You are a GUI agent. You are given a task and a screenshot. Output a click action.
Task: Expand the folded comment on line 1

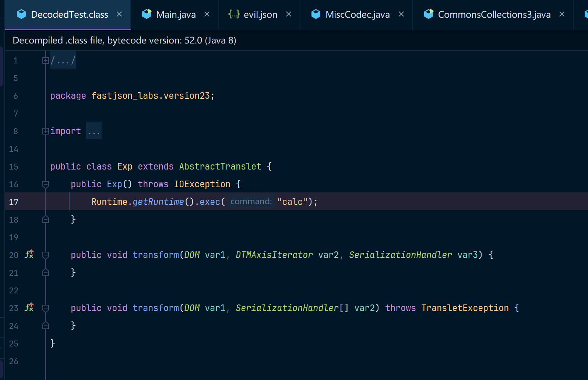point(46,60)
